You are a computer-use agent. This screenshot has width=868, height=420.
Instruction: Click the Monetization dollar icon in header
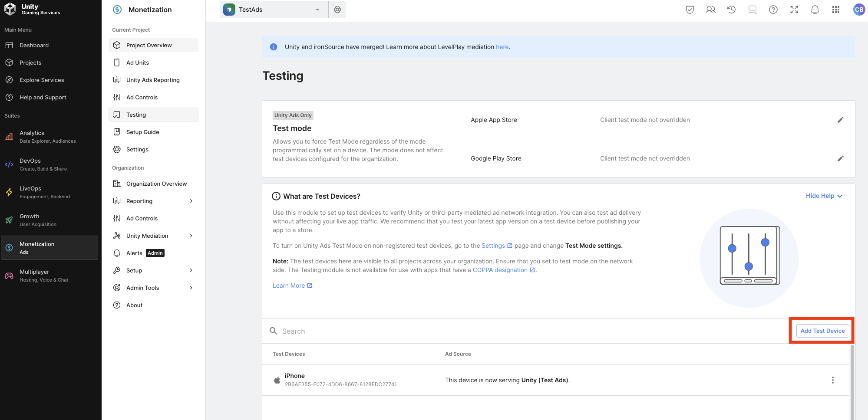117,10
